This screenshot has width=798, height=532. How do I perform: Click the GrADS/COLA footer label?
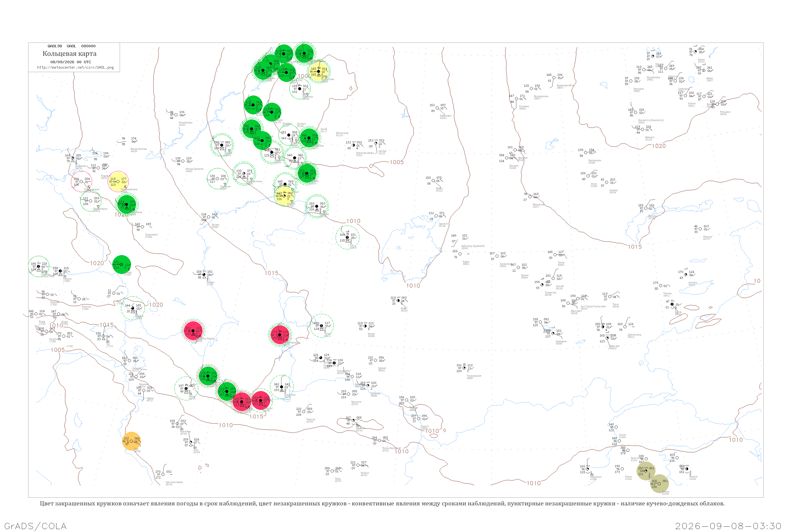tap(35, 526)
